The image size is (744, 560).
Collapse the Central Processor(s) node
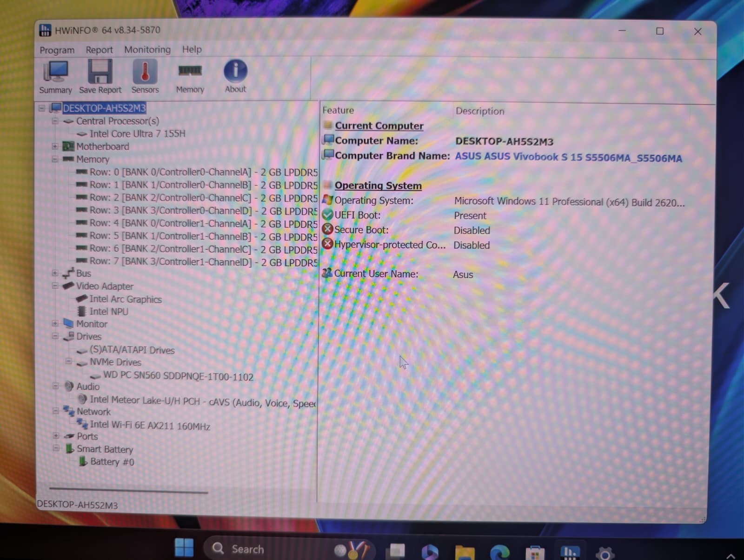pos(55,121)
